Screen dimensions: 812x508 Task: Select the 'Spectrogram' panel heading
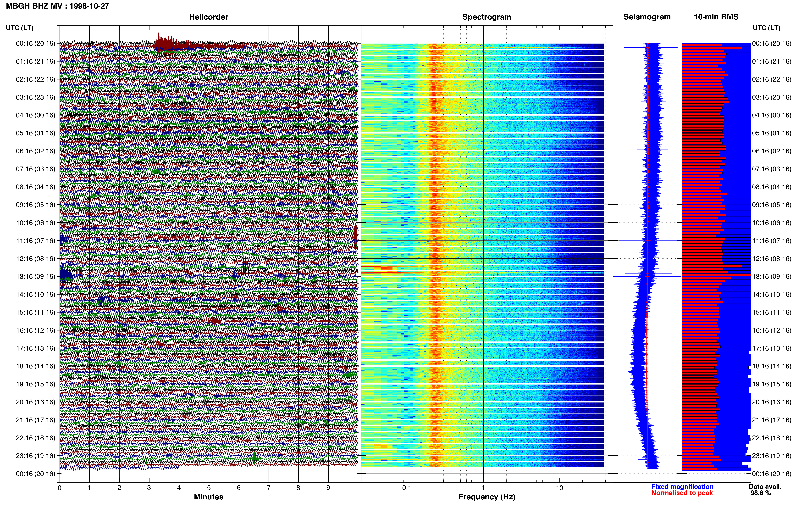(487, 17)
